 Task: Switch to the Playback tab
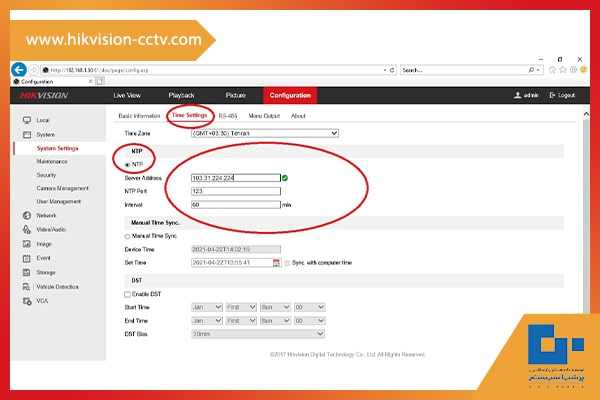click(x=181, y=95)
